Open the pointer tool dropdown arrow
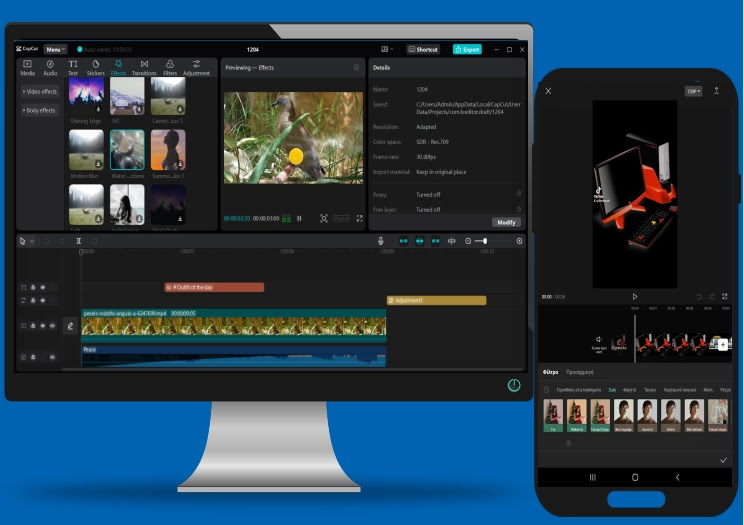Screen dimensions: 744x525 pos(32,241)
